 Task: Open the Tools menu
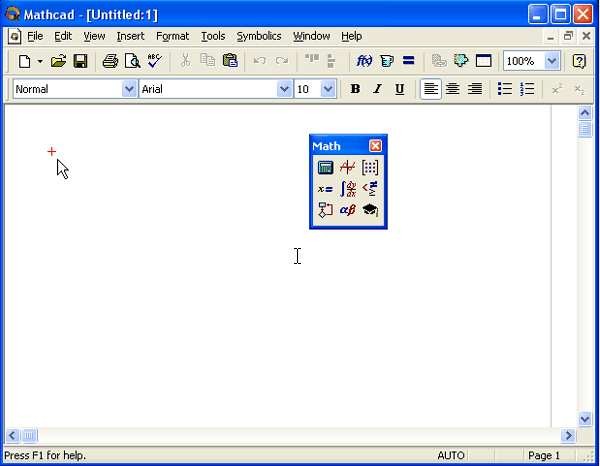tap(213, 36)
